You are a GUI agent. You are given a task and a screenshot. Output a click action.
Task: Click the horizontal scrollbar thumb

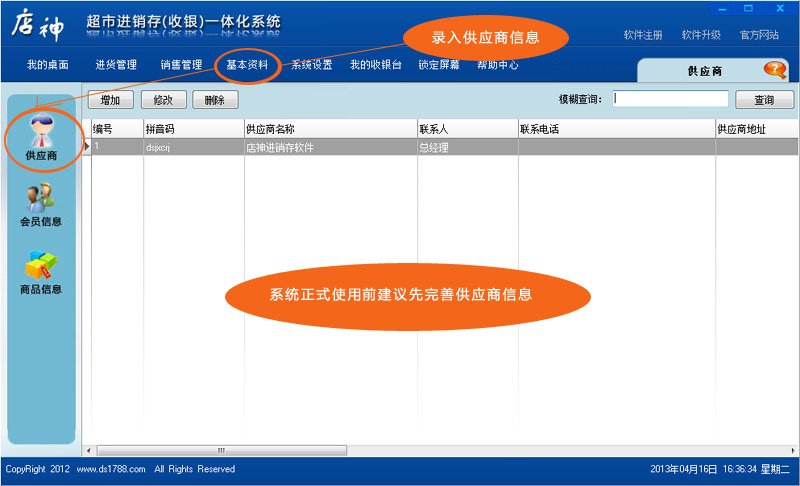point(222,451)
